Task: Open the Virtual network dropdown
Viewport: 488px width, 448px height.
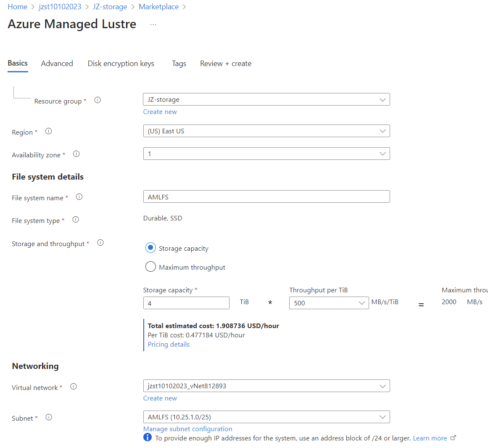Action: click(x=266, y=386)
